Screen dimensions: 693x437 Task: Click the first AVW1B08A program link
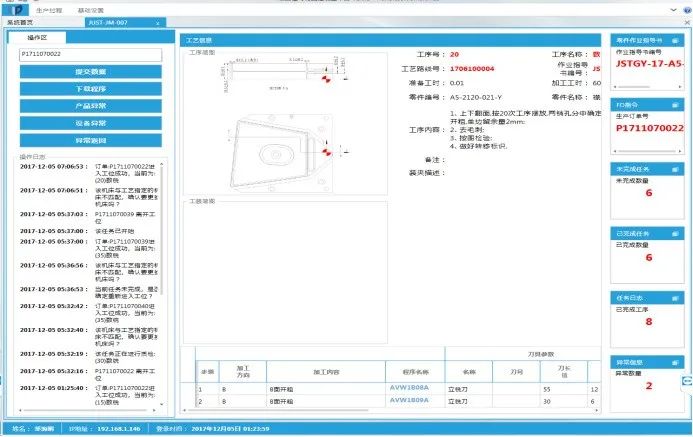409,387
